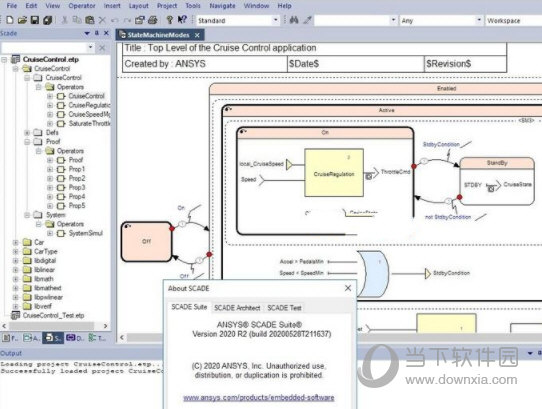Open the Navigate menu

(x=222, y=6)
